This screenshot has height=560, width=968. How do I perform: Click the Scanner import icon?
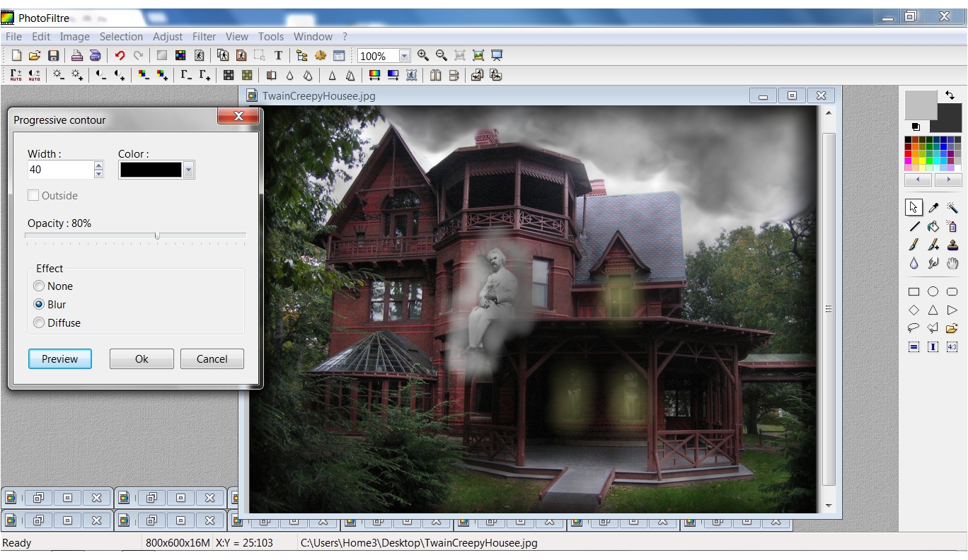[96, 56]
